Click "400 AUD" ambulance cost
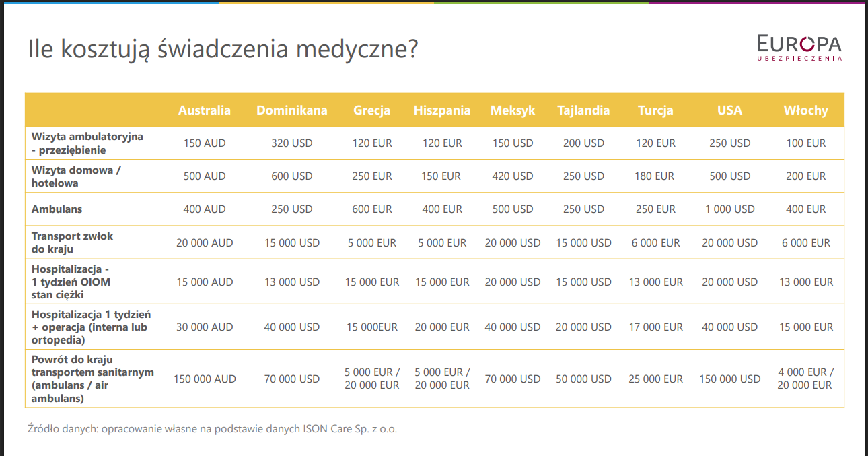868x456 pixels. [205, 209]
